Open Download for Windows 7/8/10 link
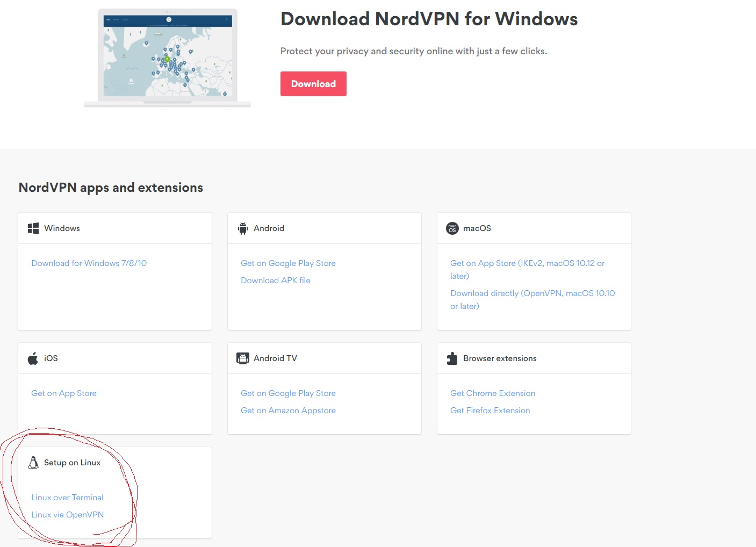756x547 pixels. [x=89, y=263]
